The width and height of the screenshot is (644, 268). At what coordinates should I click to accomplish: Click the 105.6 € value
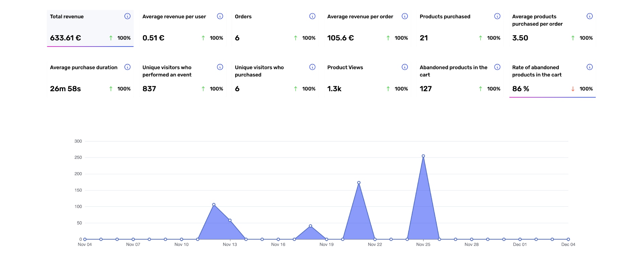pos(340,38)
